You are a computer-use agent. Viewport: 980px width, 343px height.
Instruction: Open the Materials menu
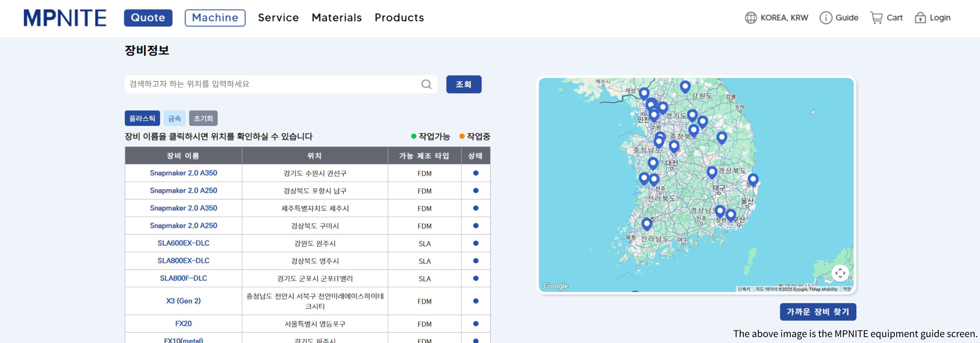337,17
